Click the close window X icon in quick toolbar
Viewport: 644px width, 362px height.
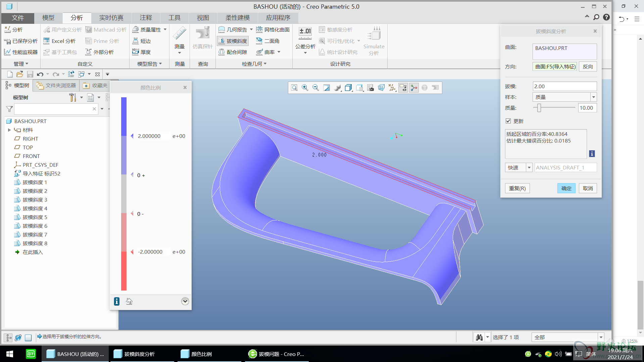97,74
